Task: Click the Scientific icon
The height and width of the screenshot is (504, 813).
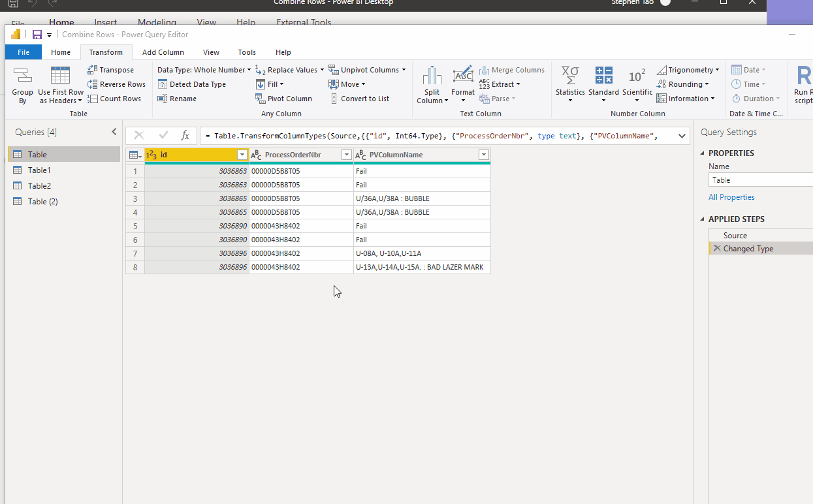Action: click(x=637, y=76)
